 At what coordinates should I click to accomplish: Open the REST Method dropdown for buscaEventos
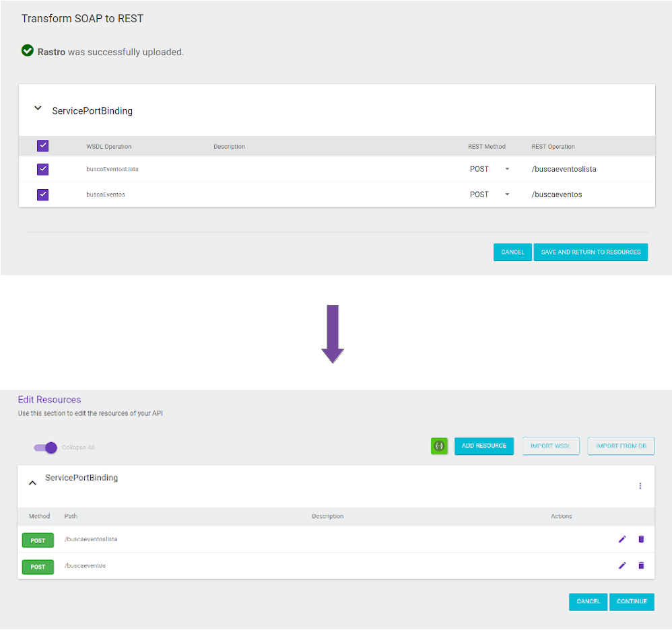click(x=507, y=194)
